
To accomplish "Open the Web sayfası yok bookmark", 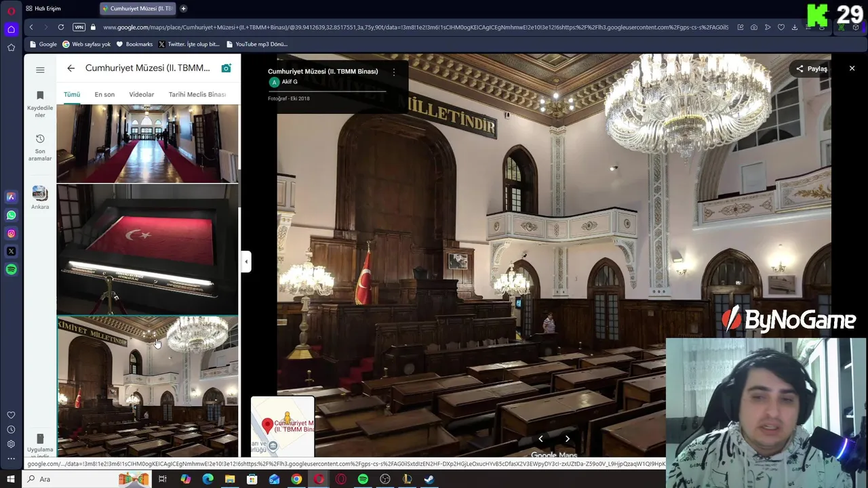I will pos(86,44).
